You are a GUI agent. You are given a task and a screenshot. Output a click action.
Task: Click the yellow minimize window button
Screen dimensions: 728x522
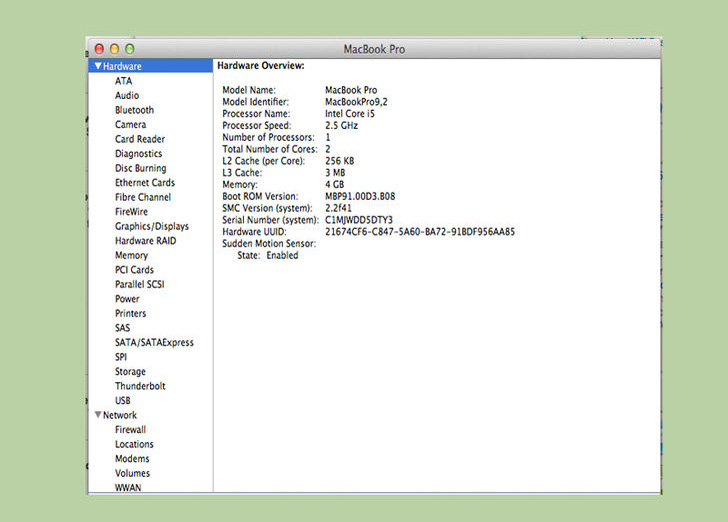tap(114, 48)
